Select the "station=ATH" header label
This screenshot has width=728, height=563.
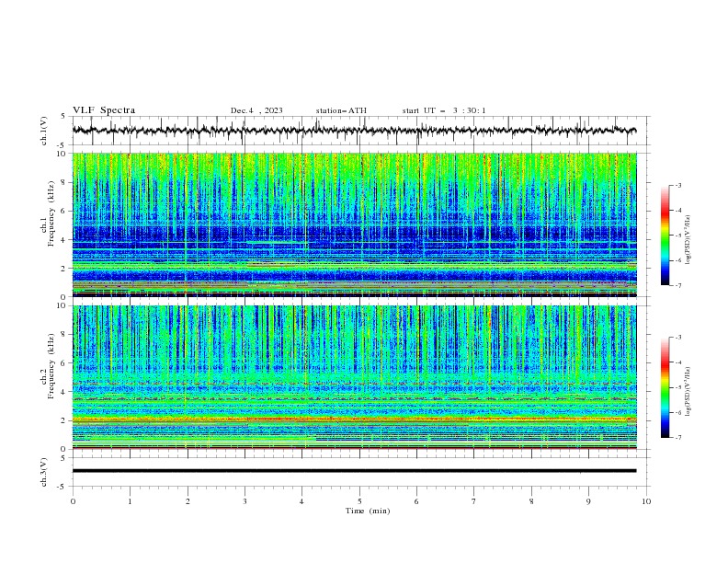(x=341, y=110)
